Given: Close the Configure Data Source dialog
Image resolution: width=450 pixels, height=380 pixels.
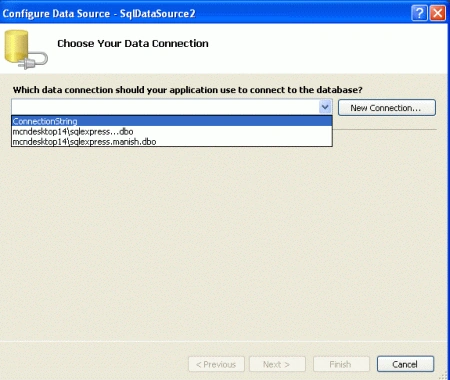Looking at the screenshot, I should pyautogui.click(x=438, y=13).
